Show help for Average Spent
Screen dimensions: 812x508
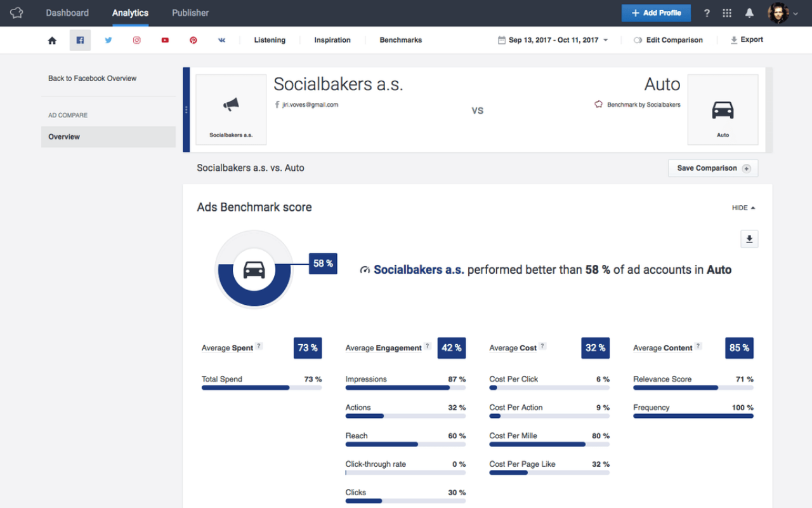259,346
